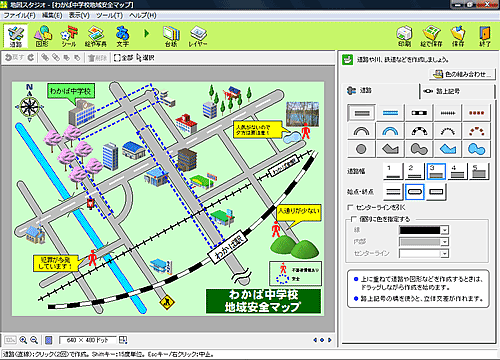
Task: Set road width to 4
Action: pos(457,171)
